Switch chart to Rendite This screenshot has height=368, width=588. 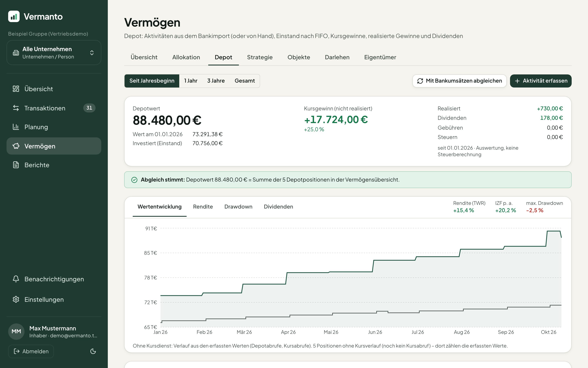[203, 207]
